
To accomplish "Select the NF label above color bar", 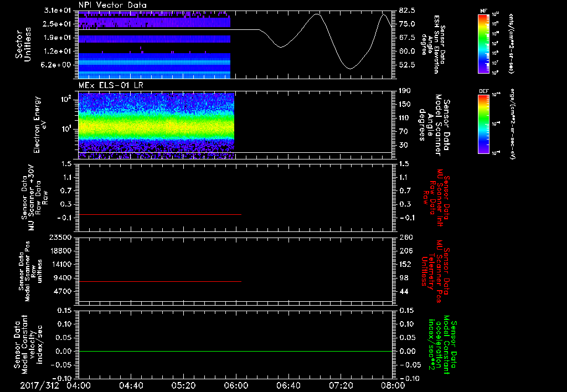I will click(483, 11).
